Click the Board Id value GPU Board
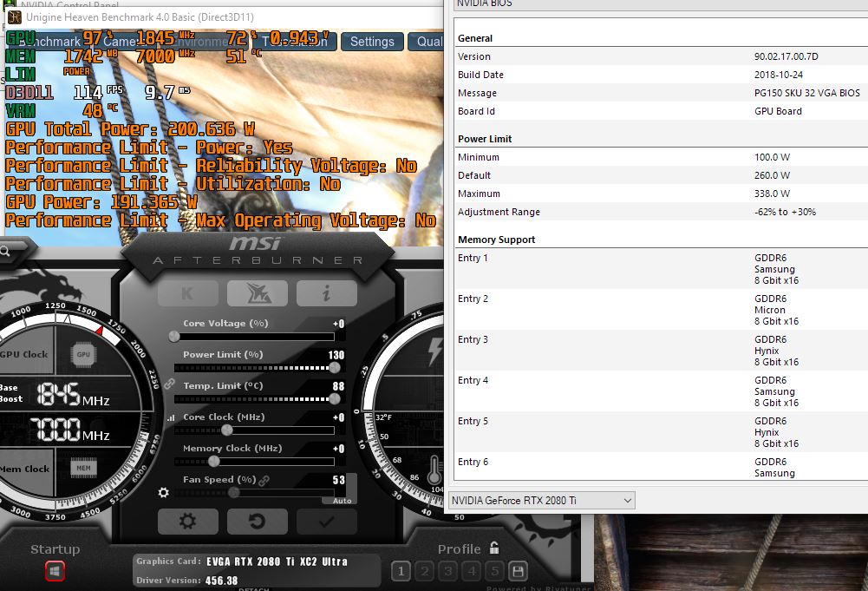Screen dimensions: 868x591 778,111
